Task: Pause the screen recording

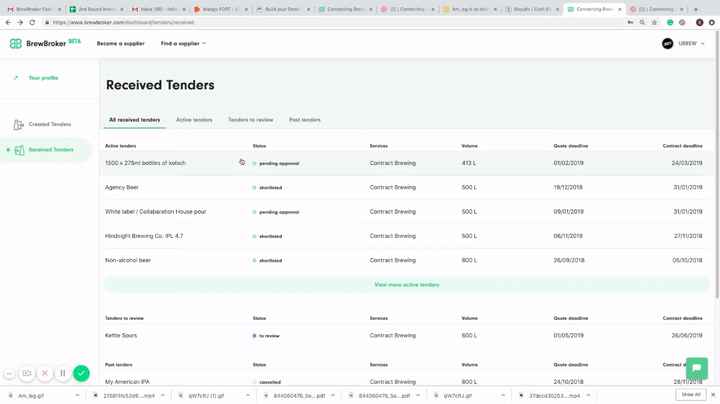Action: (62, 373)
